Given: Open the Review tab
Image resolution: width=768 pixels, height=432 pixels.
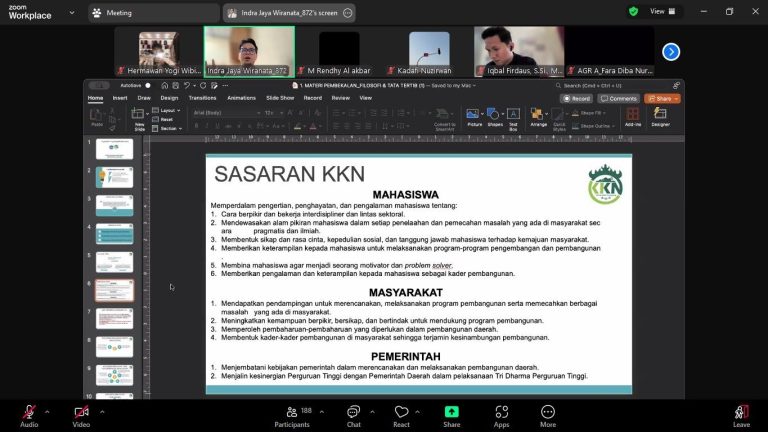Looking at the screenshot, I should pos(340,98).
